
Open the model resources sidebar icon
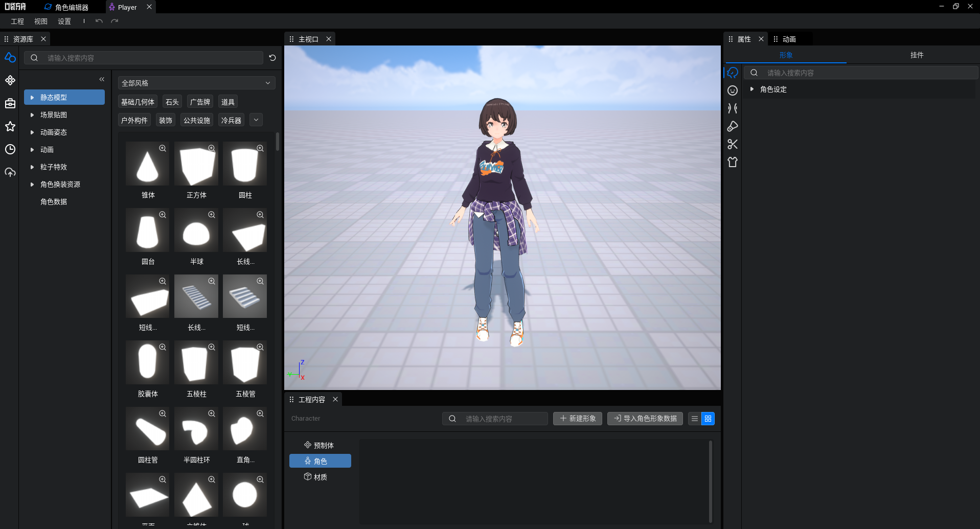(10, 57)
